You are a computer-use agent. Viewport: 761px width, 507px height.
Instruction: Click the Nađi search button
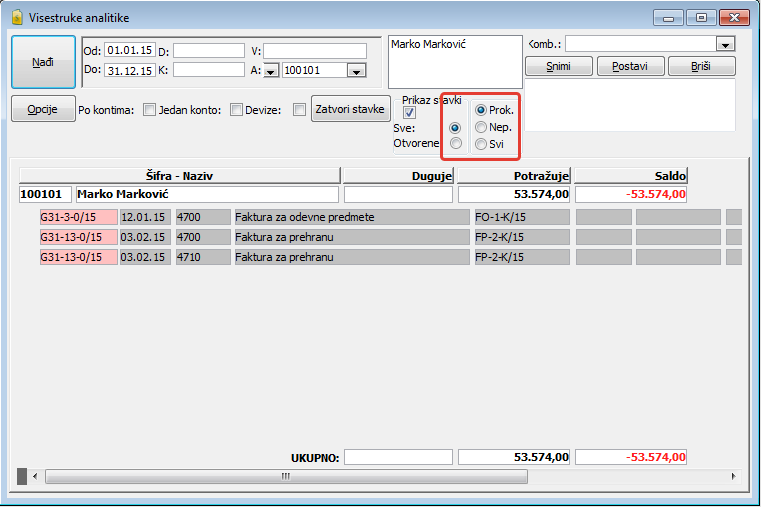point(43,62)
